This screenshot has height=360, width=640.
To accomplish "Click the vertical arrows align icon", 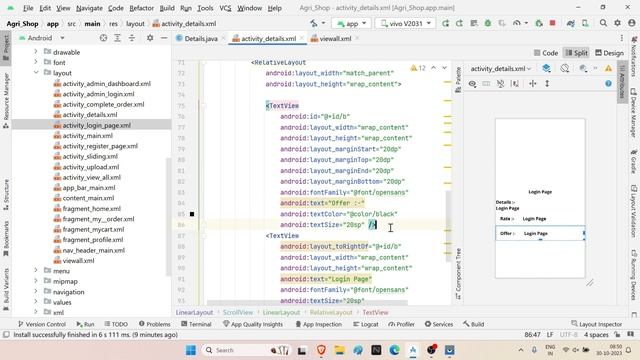I will point(547,84).
